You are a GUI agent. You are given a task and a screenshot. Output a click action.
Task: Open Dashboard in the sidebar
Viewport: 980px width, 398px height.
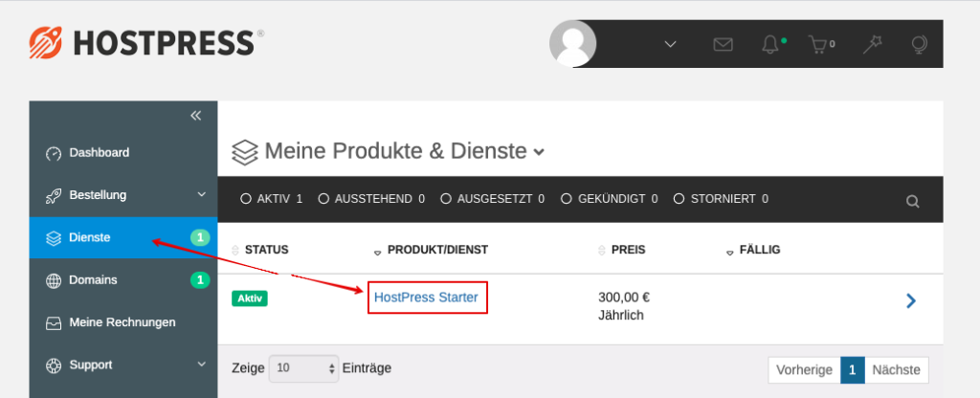point(123,153)
